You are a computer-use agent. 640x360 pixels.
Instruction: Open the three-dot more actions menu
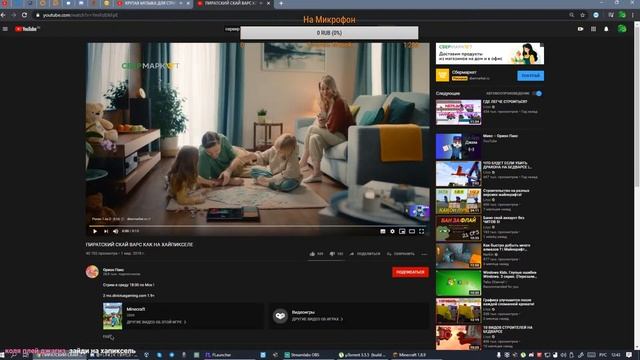coord(424,254)
